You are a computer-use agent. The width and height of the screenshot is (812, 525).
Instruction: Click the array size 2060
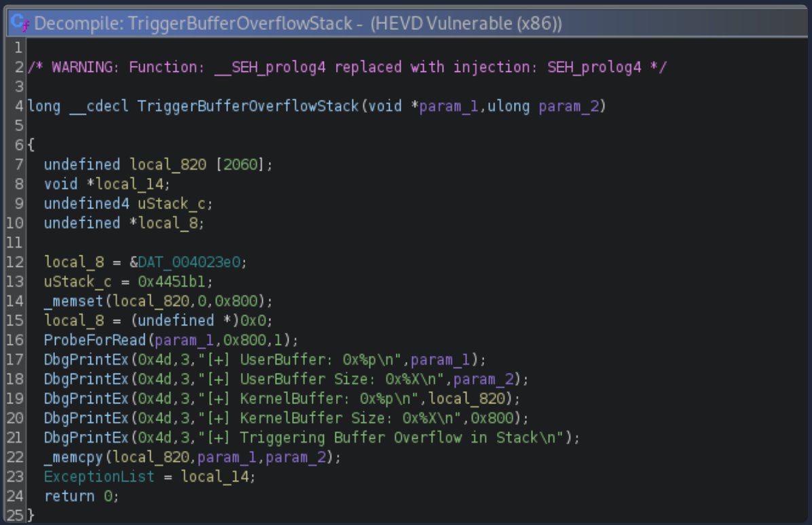240,165
